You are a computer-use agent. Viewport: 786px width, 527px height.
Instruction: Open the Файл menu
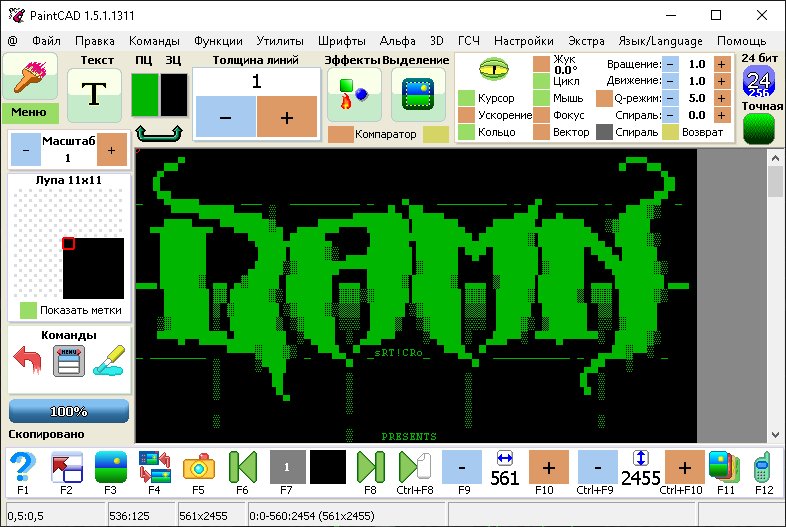46,41
